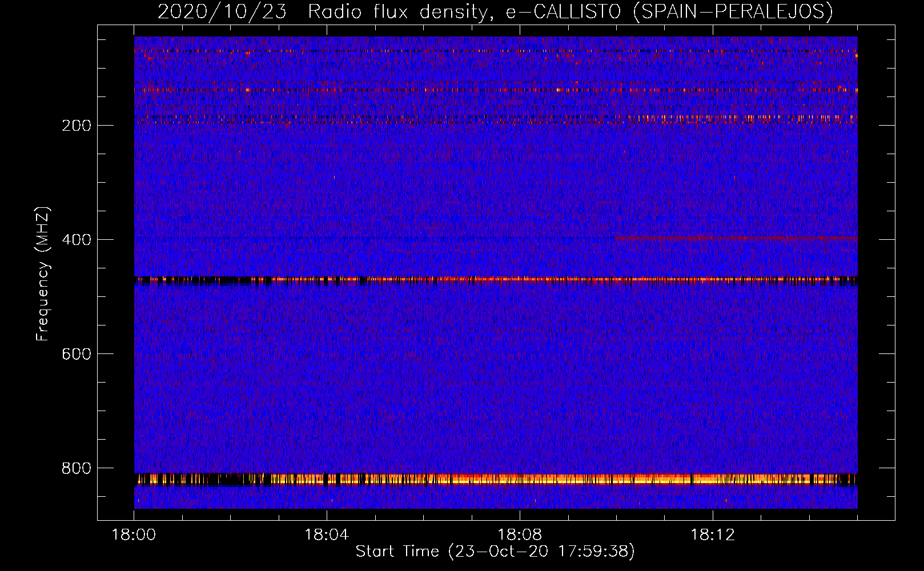The image size is (924, 571).
Task: Click the 200 frequency tick label
Action: click(77, 126)
